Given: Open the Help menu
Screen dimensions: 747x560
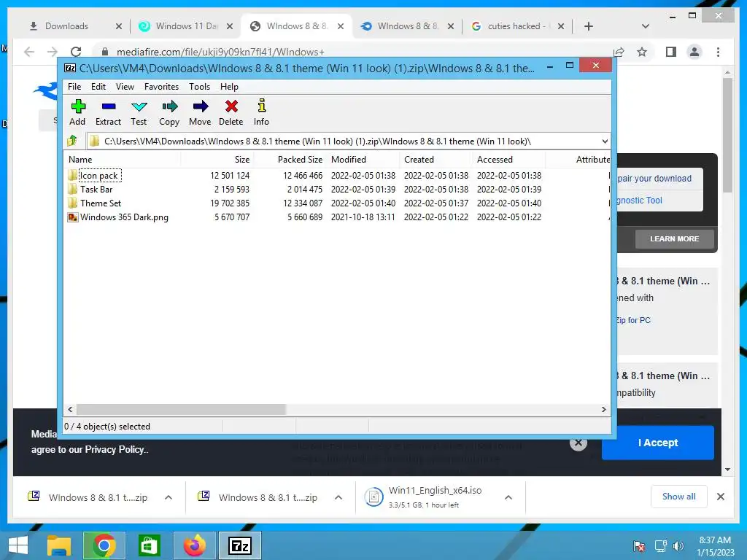Looking at the screenshot, I should (229, 87).
